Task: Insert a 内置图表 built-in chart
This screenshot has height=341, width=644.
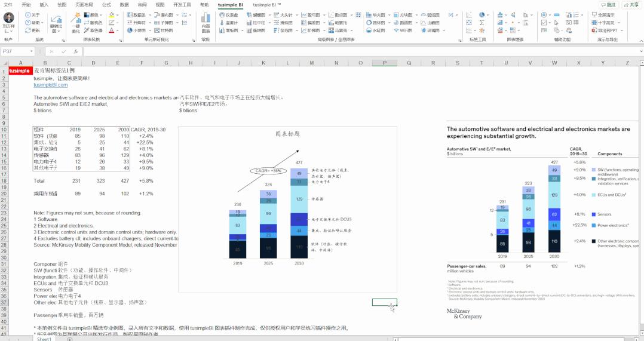Action: point(206,23)
